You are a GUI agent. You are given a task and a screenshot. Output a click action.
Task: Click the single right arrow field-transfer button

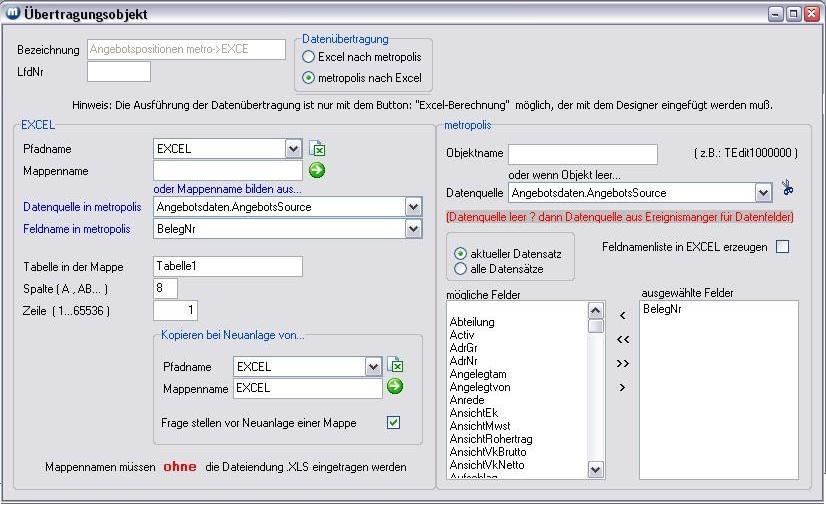click(622, 387)
